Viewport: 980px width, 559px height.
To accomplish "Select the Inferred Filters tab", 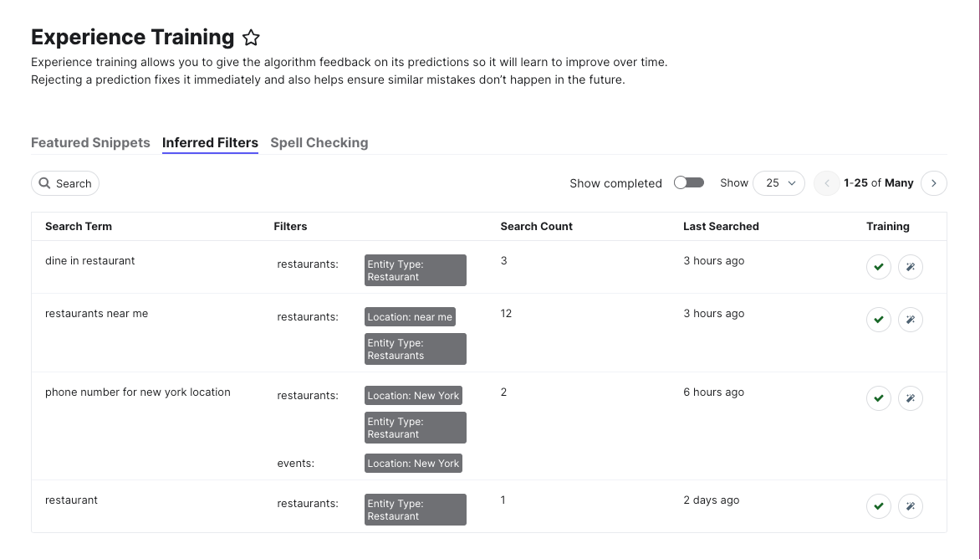I will click(x=210, y=142).
